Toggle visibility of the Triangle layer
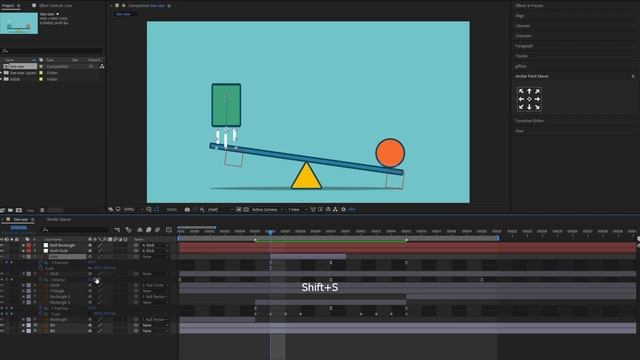This screenshot has width=640, height=360. point(2,291)
